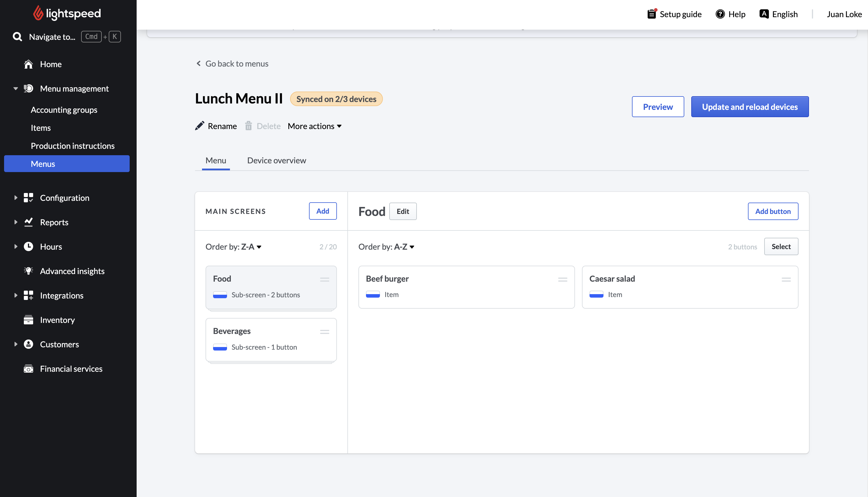This screenshot has height=497, width=868.
Task: Click the Financial services cash icon
Action: click(x=28, y=369)
